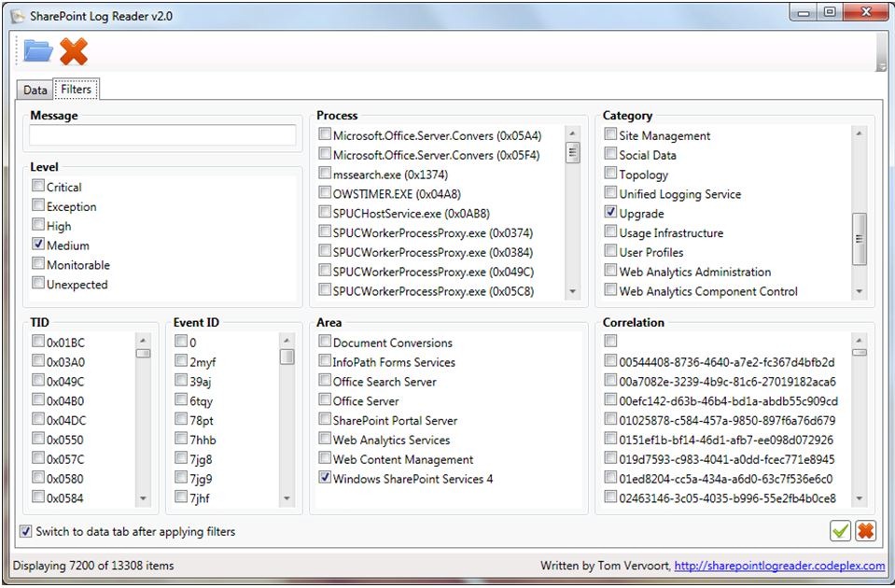
Task: Click the Social Data category label
Action: (648, 155)
